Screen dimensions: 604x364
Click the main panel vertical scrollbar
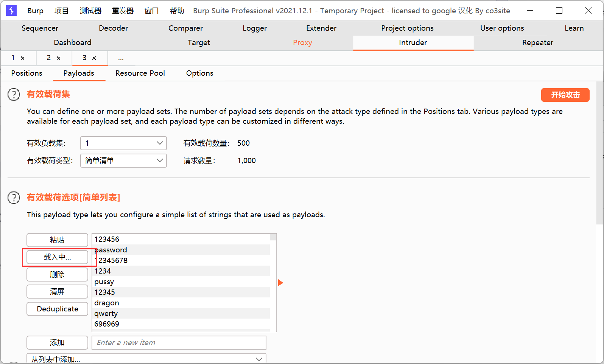tap(600, 153)
